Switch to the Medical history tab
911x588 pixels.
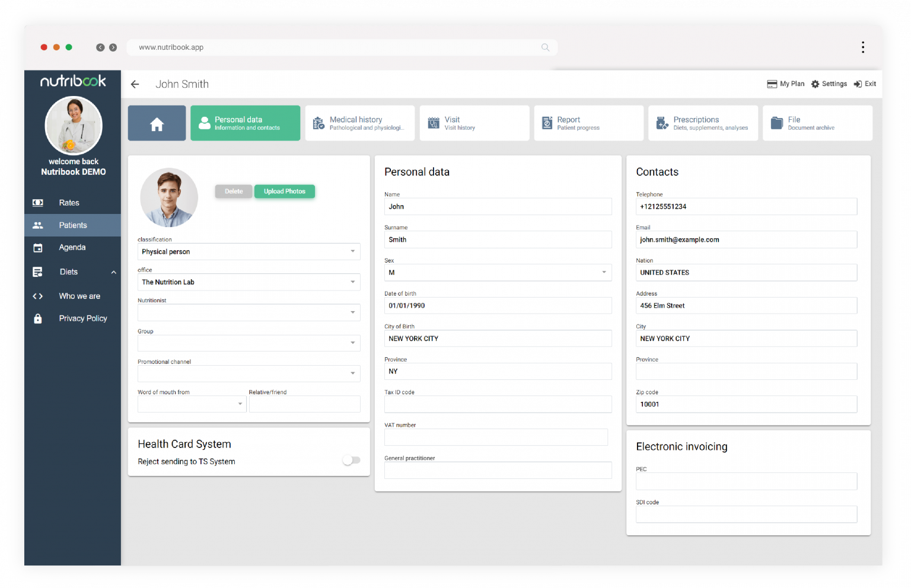(359, 123)
